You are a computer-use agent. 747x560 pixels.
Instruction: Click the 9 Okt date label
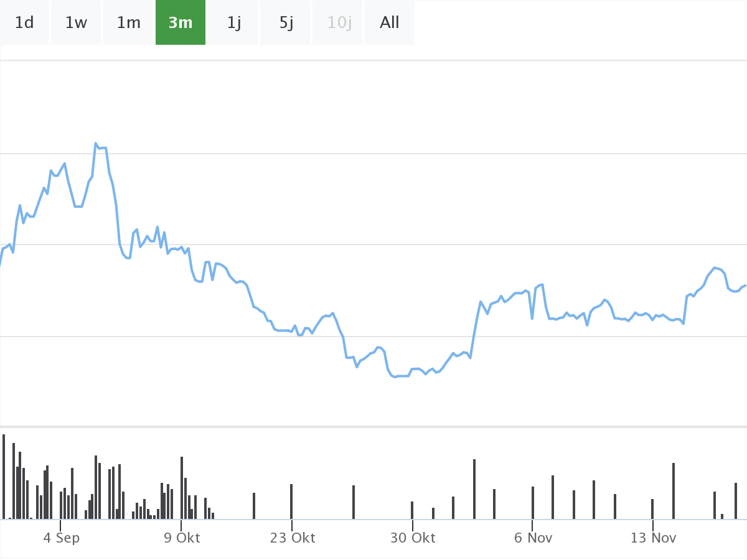click(x=182, y=538)
